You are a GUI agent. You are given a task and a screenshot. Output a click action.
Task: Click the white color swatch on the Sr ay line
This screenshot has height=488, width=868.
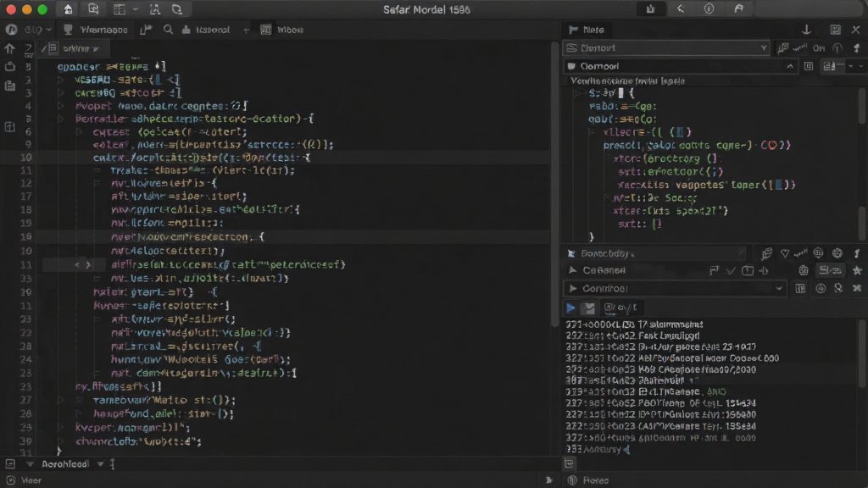coord(621,93)
